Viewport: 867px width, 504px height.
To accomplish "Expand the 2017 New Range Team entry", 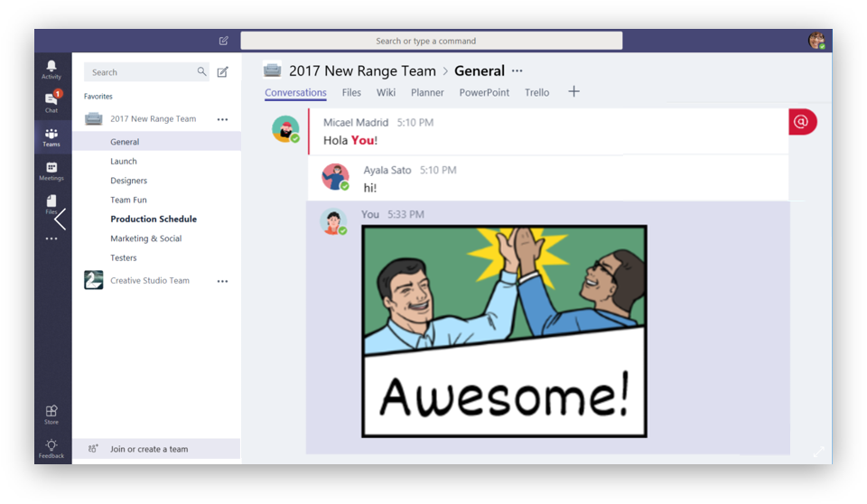I will [x=154, y=119].
